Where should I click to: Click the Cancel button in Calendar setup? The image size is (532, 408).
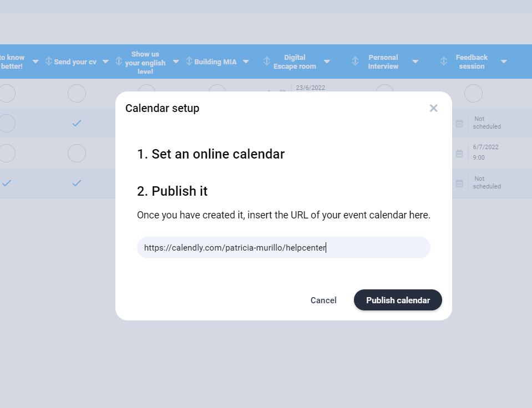pos(323,300)
